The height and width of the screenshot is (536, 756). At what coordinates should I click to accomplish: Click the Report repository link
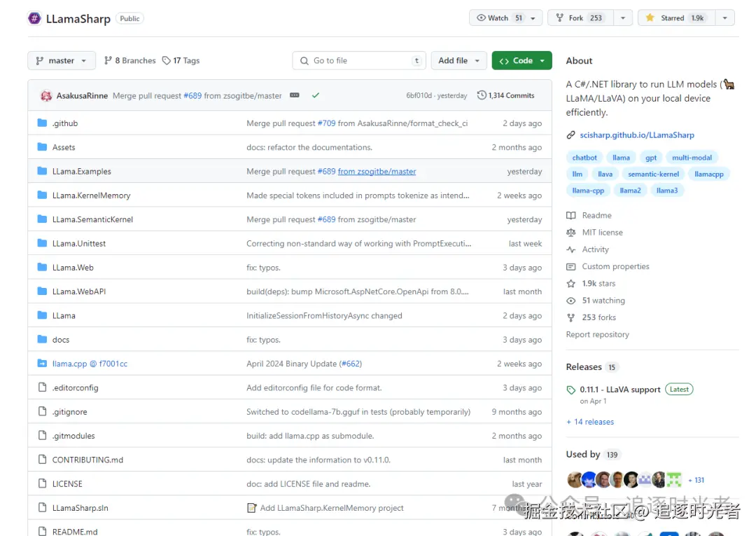click(597, 334)
